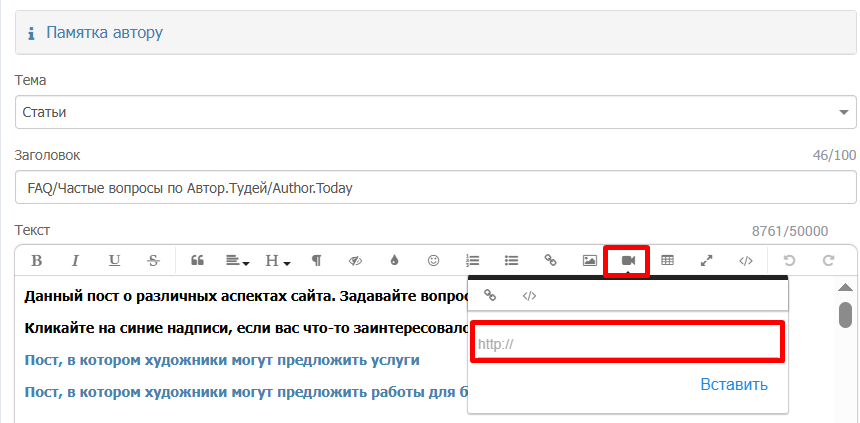The height and width of the screenshot is (423, 860).
Task: Toggle bold text formatting
Action: 37,261
